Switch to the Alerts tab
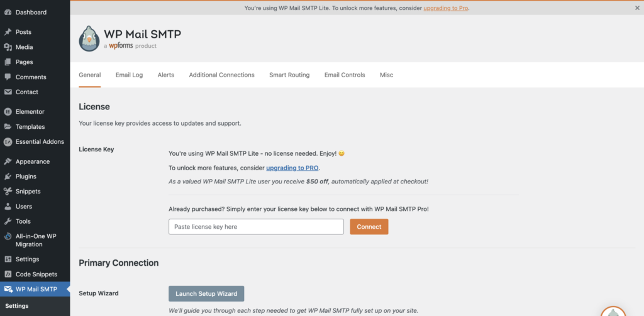644x316 pixels. point(166,75)
